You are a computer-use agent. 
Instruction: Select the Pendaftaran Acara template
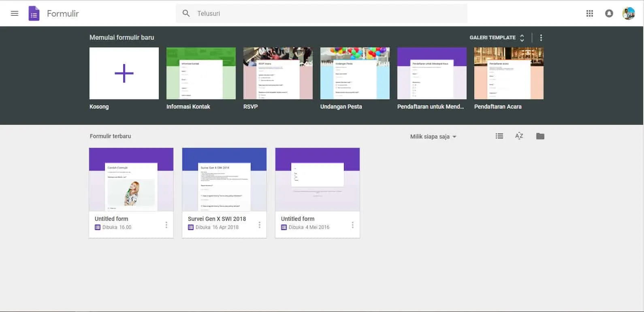[x=509, y=73]
